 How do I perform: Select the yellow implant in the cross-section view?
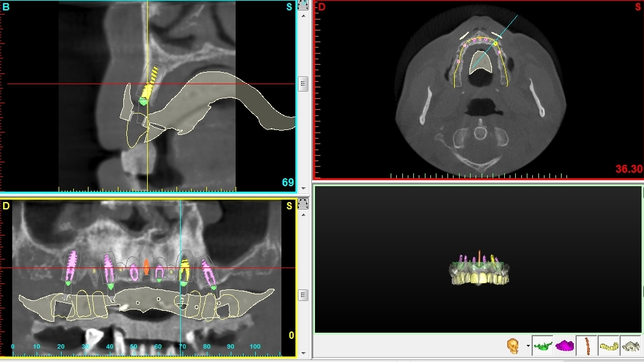148,85
